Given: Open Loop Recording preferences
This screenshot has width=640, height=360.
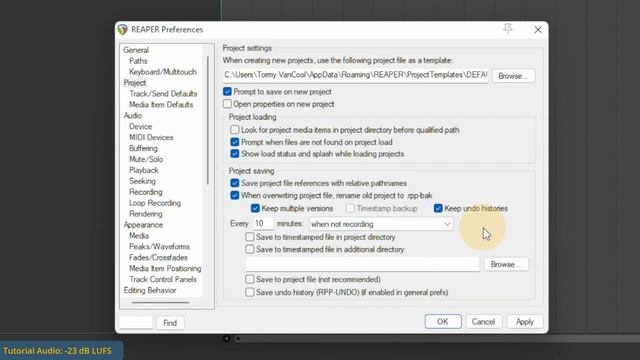Looking at the screenshot, I should point(155,203).
